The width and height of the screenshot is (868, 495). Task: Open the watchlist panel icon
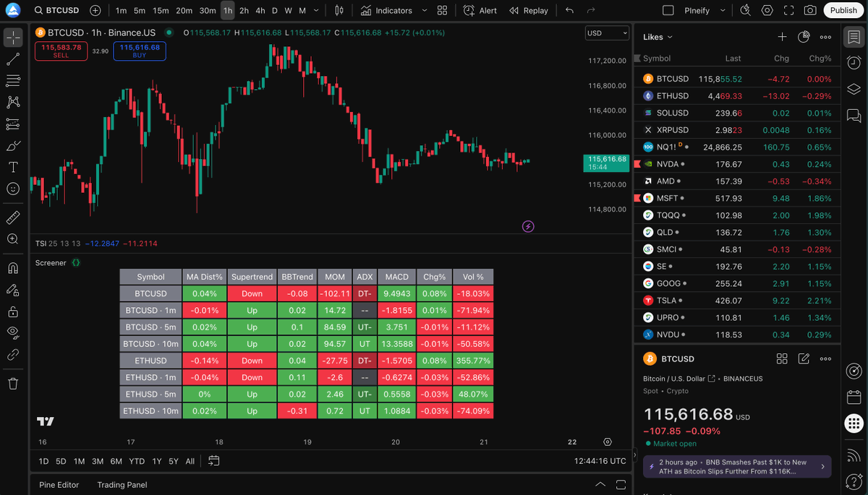pyautogui.click(x=854, y=38)
